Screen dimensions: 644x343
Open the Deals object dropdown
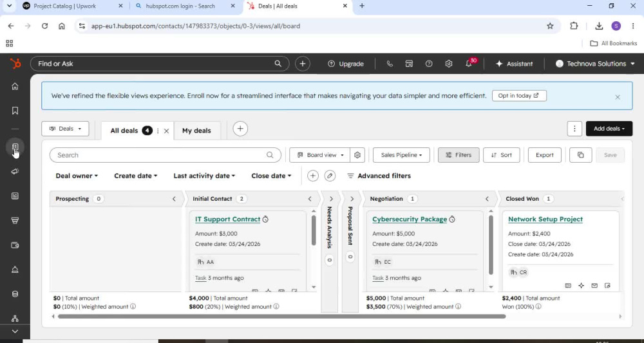pyautogui.click(x=65, y=129)
